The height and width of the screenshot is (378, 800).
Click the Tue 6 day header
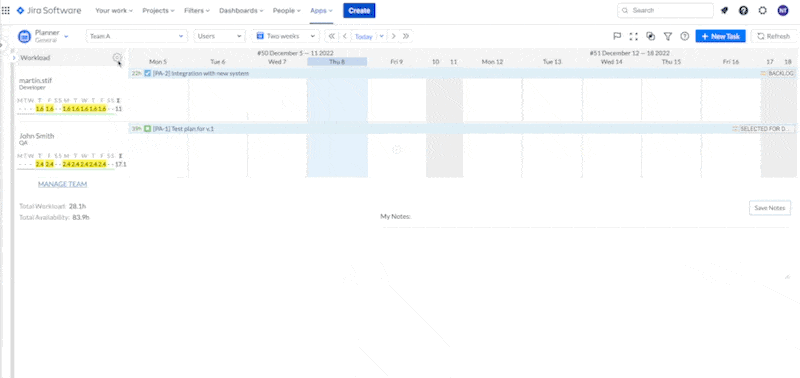218,62
